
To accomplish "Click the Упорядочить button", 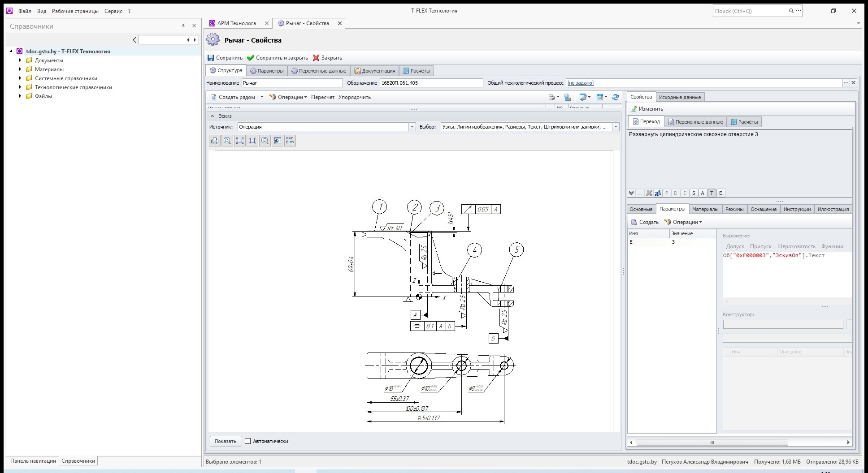I will pyautogui.click(x=355, y=97).
